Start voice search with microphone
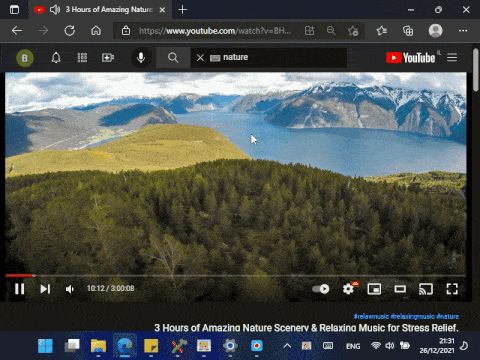 (x=141, y=58)
